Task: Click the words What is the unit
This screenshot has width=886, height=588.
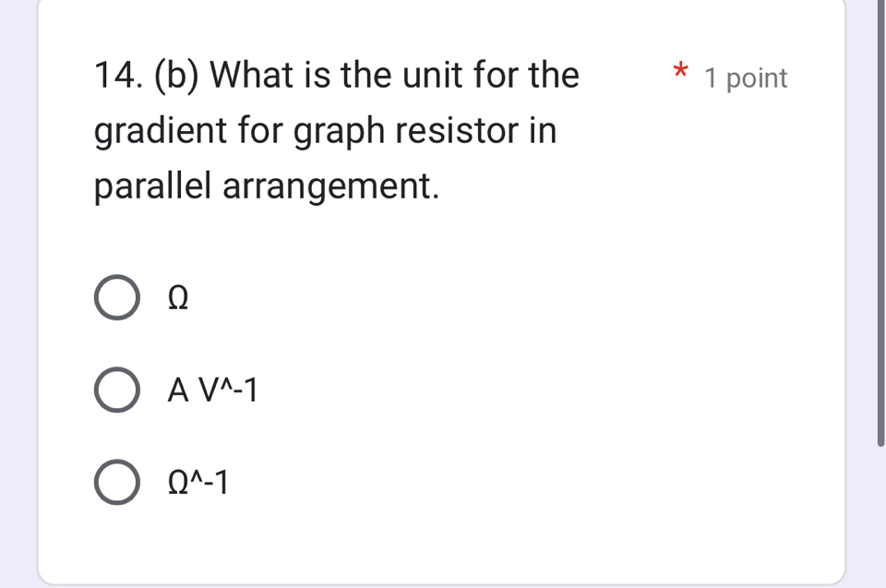Action: [x=341, y=74]
